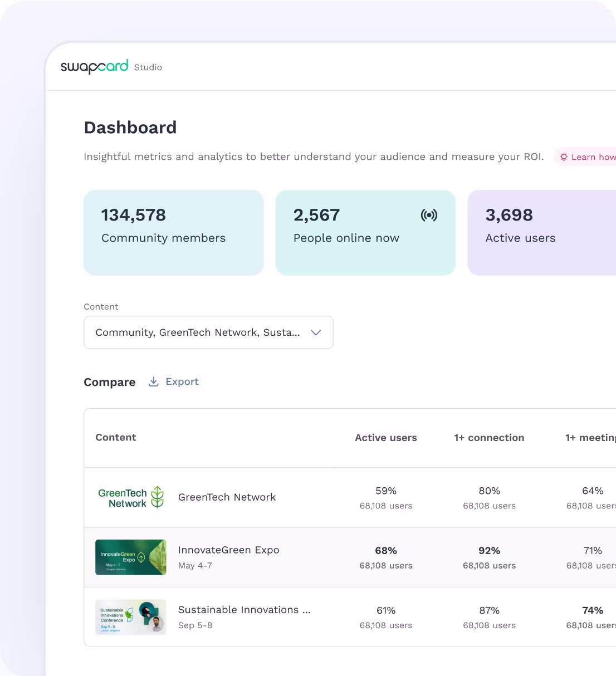Click the download icon next to Export
616x676 pixels.
pyautogui.click(x=153, y=381)
